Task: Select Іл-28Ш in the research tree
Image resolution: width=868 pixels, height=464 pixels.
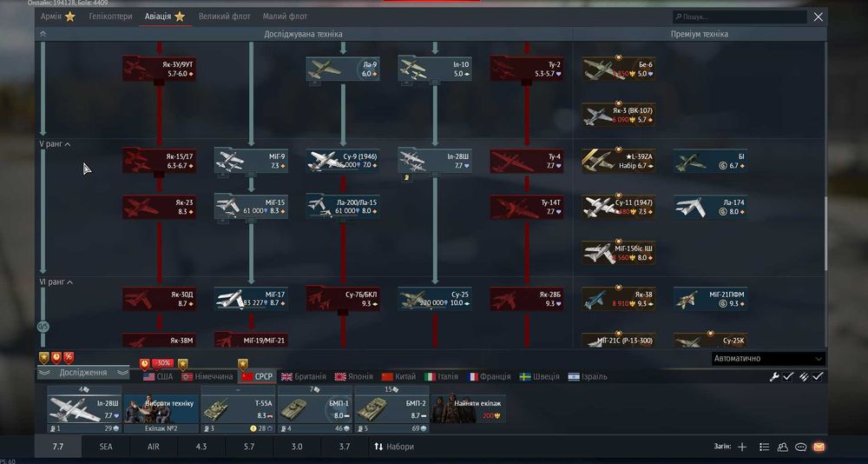Action: tap(435, 161)
